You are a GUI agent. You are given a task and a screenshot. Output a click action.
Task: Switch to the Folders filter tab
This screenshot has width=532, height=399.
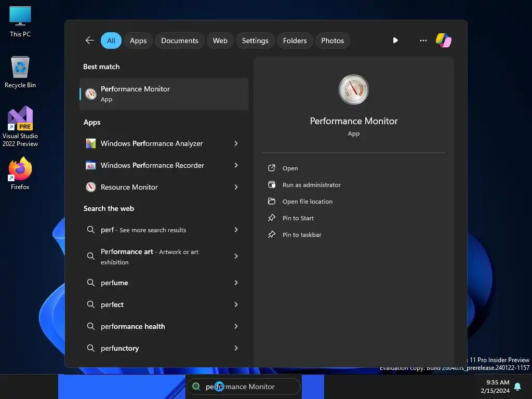[x=295, y=41]
